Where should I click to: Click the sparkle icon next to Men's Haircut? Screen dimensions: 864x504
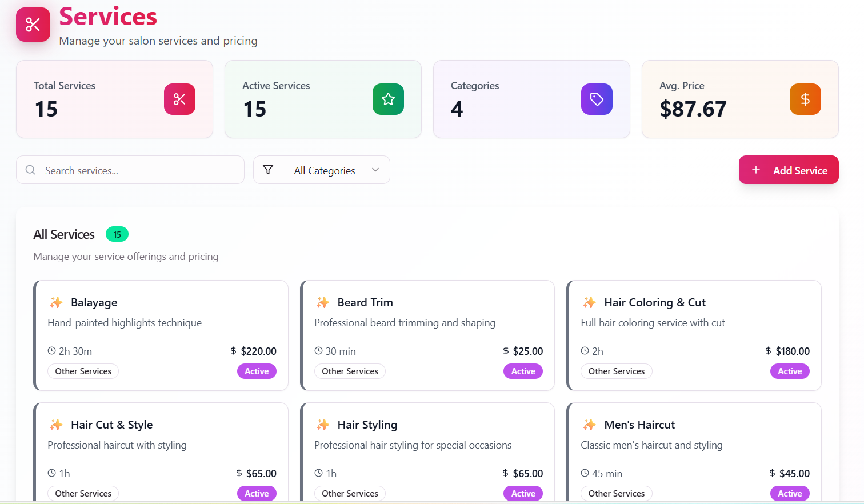coord(589,425)
